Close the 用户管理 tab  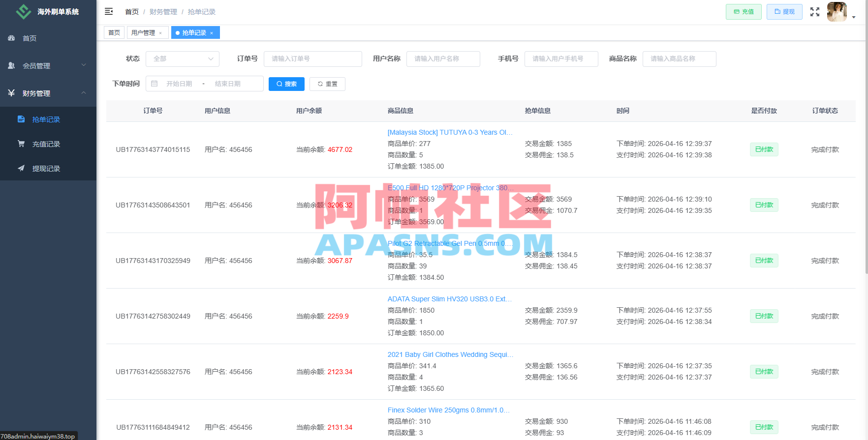tap(160, 33)
